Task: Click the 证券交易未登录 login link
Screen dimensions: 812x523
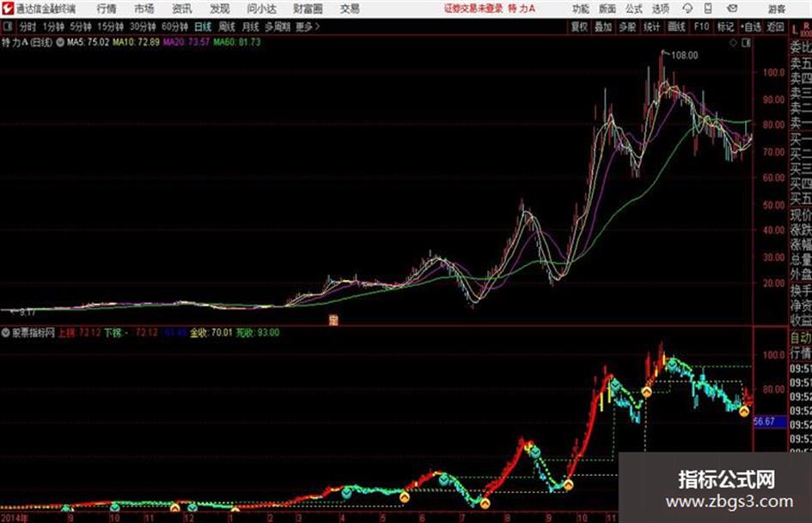Action: click(473, 9)
